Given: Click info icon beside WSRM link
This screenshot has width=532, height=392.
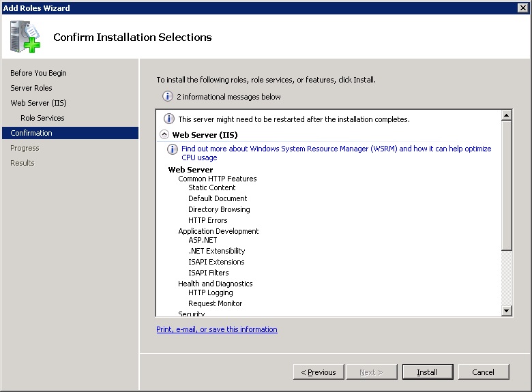Looking at the screenshot, I should (x=173, y=149).
